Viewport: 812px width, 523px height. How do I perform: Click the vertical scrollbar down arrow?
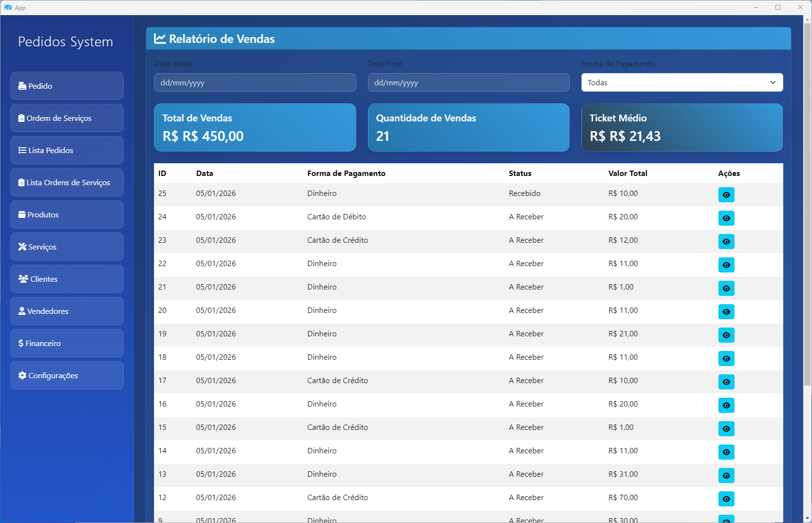pos(807,518)
